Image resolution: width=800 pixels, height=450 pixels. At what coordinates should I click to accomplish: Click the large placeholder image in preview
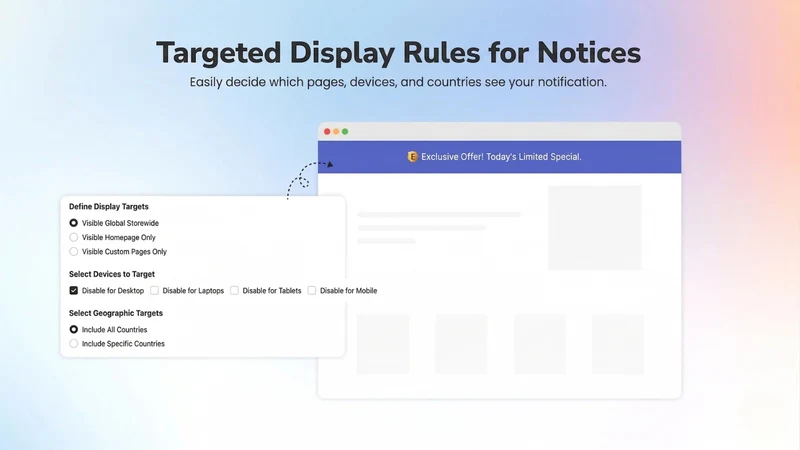coord(594,228)
